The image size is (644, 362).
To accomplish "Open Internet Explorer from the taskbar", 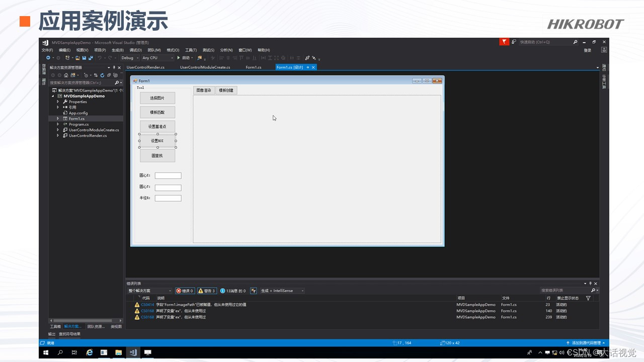I will point(90,352).
